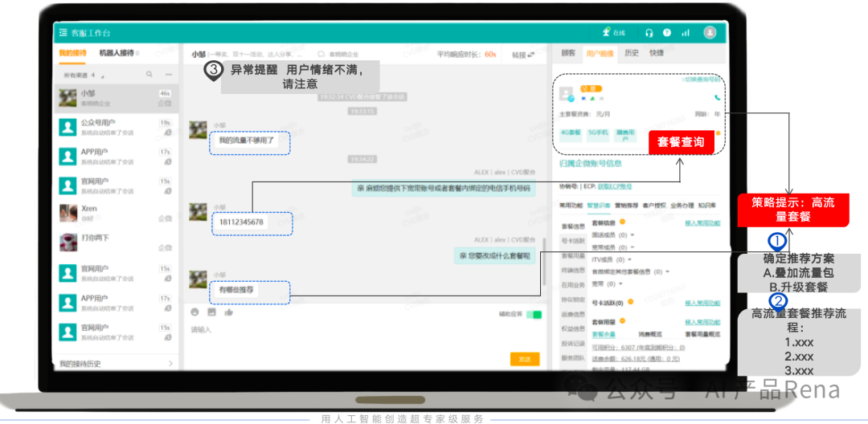Click the help question mark icon
This screenshot has height=424, width=868.
pyautogui.click(x=666, y=33)
